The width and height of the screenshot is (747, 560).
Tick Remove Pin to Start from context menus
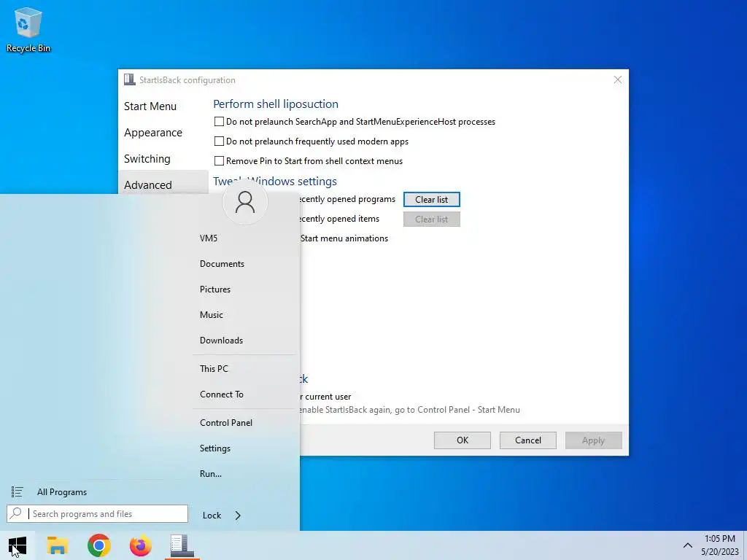[x=219, y=161]
